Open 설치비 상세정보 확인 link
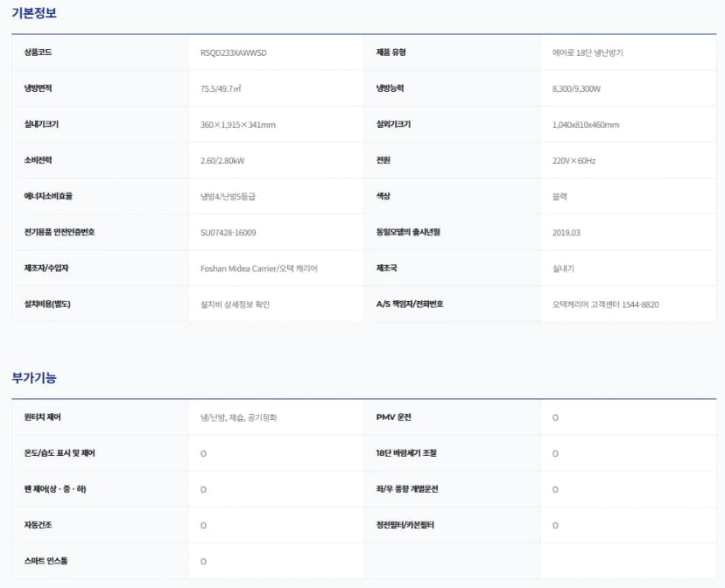The image size is (725, 588). pyautogui.click(x=235, y=304)
